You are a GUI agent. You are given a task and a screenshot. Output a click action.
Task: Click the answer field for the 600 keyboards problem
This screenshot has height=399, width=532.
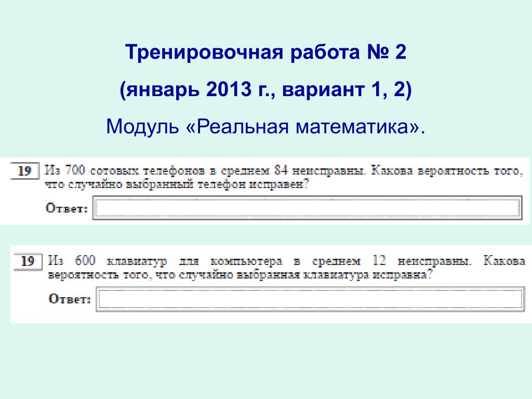(x=311, y=299)
